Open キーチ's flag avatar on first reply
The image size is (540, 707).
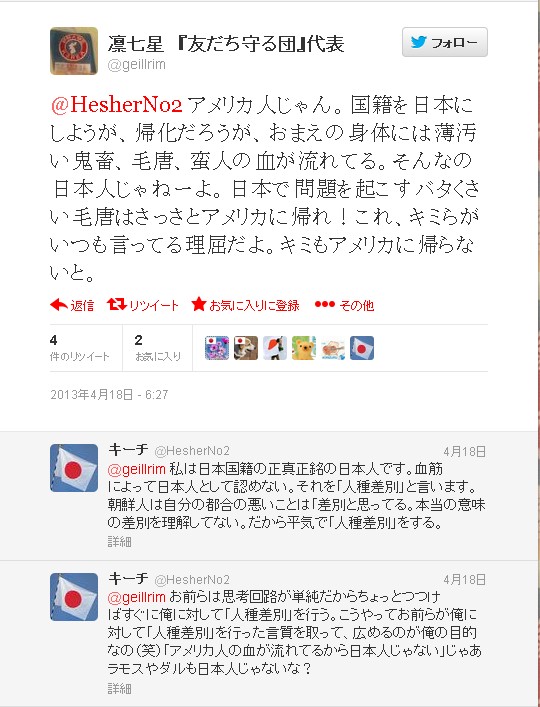(74, 468)
